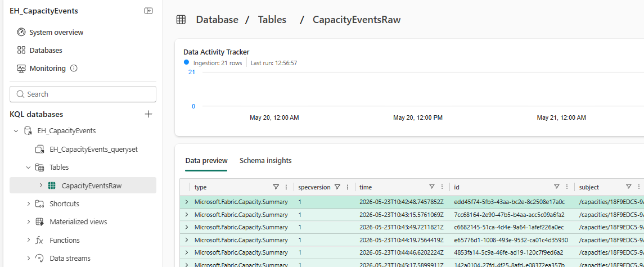Open time column options menu
Viewport: 644px width, 267px height.
pos(442,187)
